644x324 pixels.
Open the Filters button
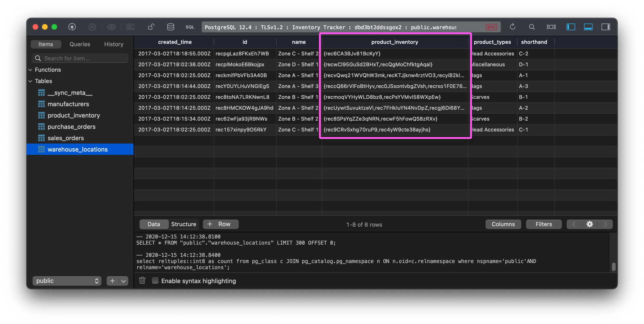pos(544,224)
